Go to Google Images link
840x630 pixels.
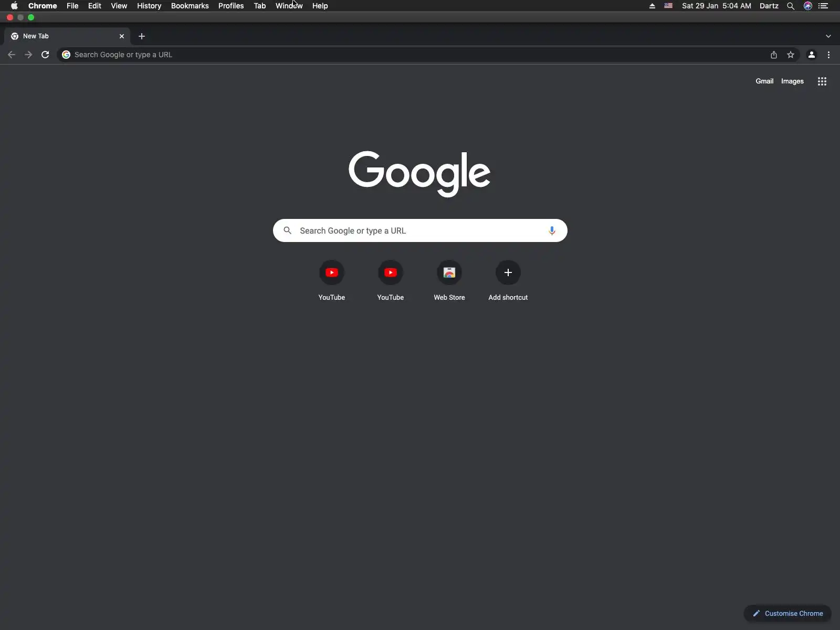coord(792,81)
